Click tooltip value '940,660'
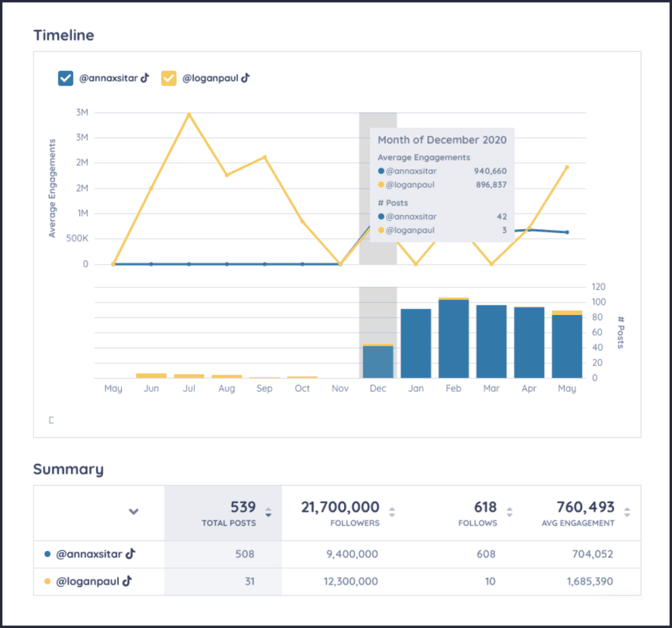Viewport: 672px width, 628px height. coord(490,171)
